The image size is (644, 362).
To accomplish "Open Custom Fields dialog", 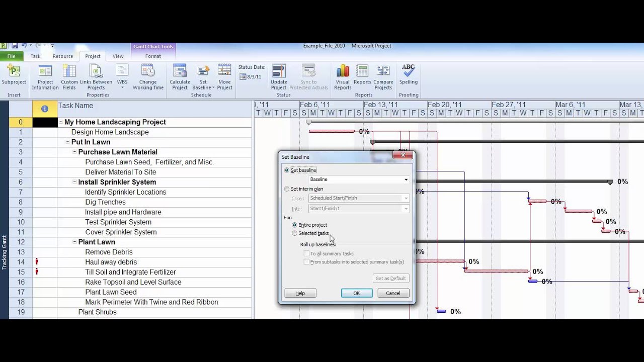I will (x=69, y=78).
